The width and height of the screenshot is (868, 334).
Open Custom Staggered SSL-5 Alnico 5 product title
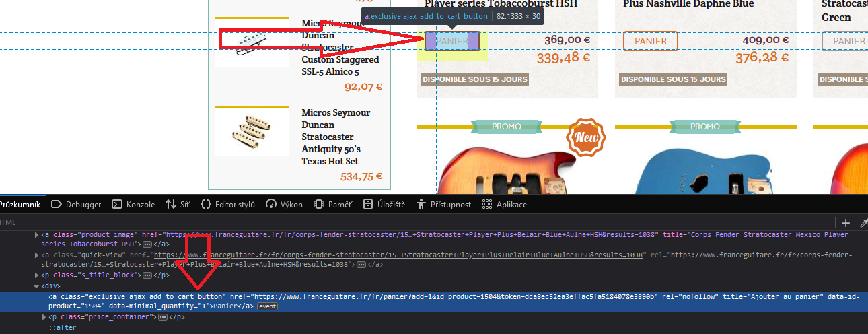tap(340, 47)
